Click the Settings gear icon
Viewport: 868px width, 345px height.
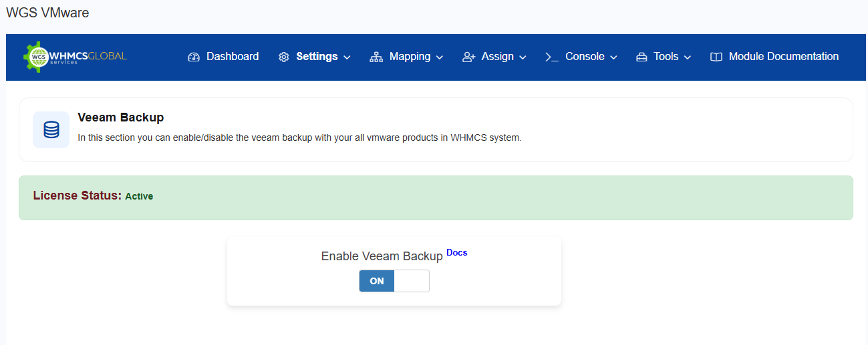coord(283,57)
